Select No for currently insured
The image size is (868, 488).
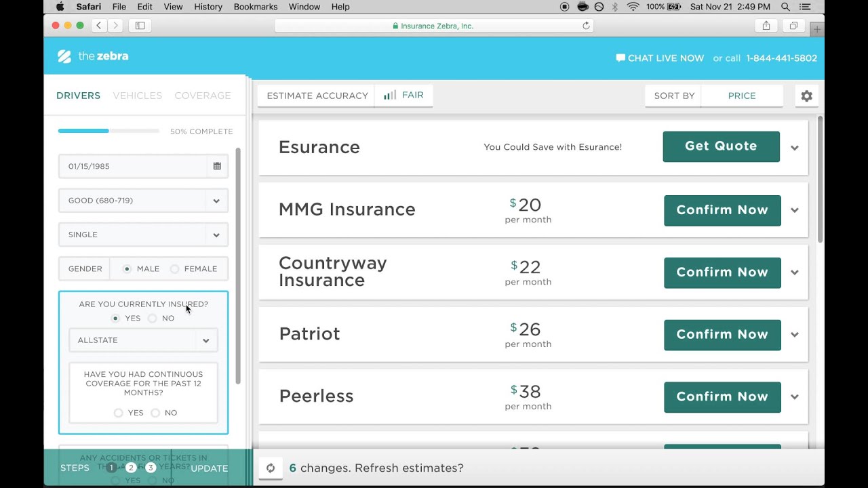click(153, 319)
